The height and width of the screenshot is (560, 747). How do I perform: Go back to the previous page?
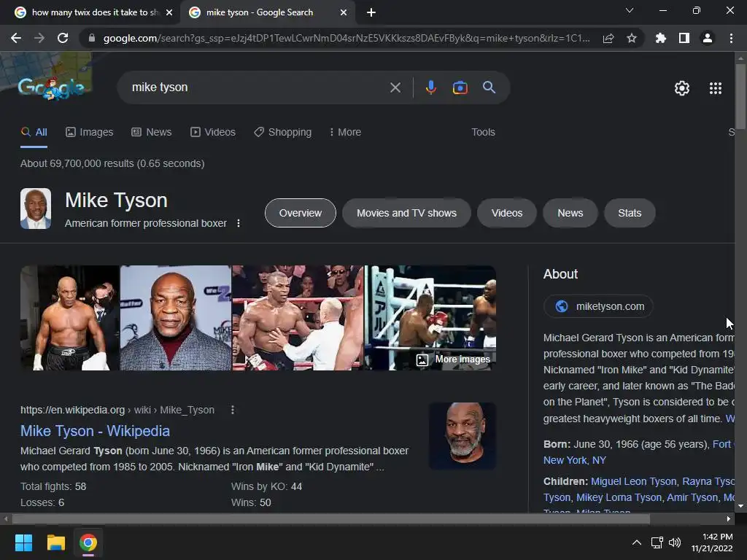(x=16, y=38)
